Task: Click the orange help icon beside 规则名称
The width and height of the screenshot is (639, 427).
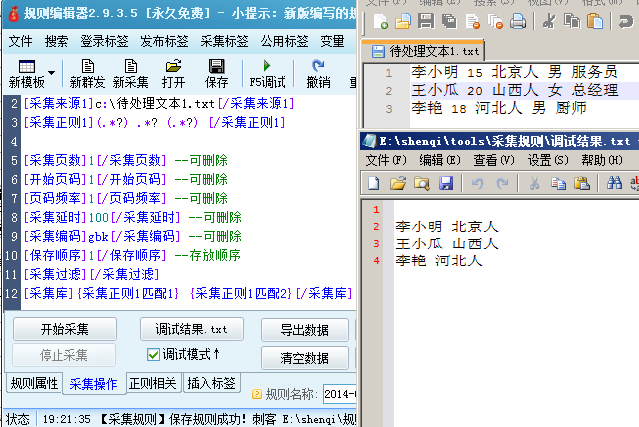Action: tap(257, 394)
